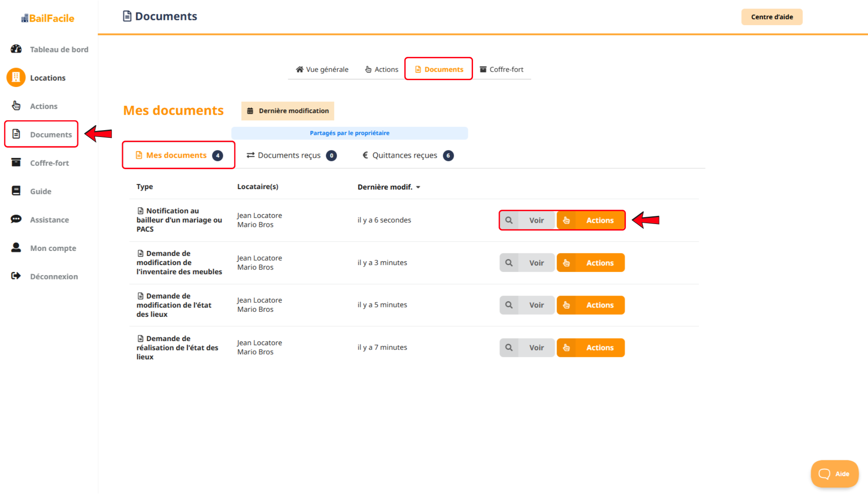Switch to the Documents reçus tab
868x494 pixels.
(x=291, y=155)
